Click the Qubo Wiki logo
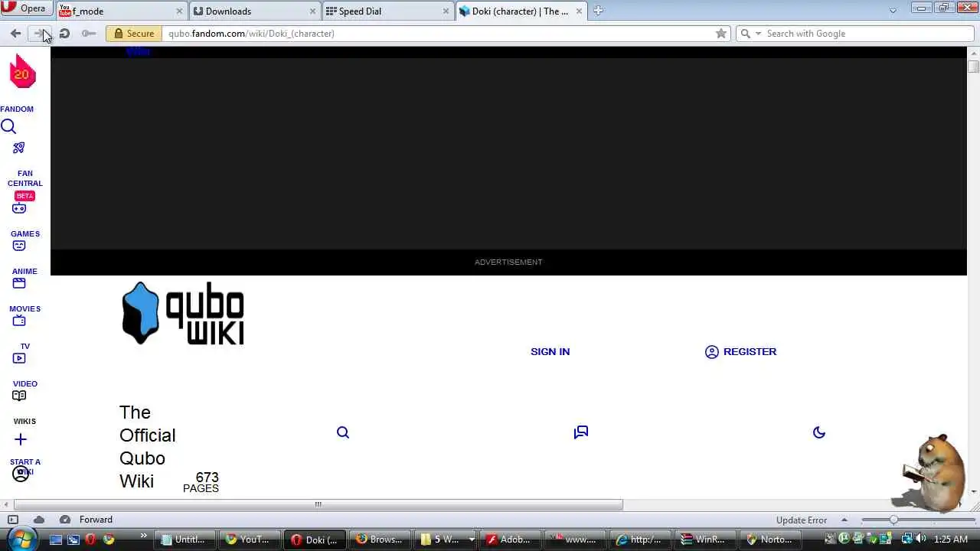 [x=183, y=313]
